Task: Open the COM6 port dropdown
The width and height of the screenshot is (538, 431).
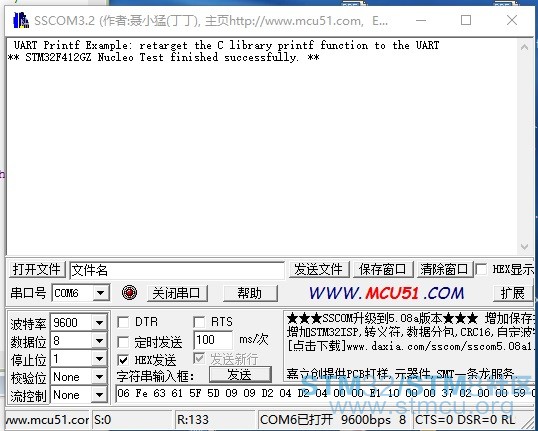Action: point(101,293)
